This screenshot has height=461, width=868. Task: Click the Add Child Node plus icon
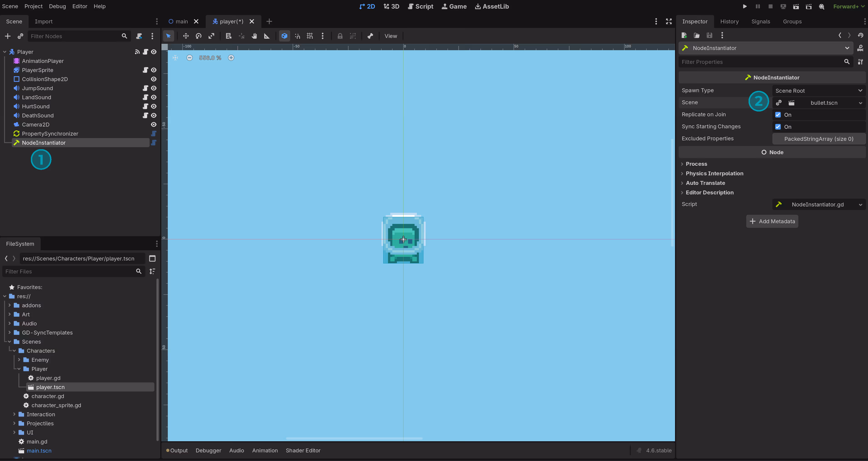coord(8,36)
